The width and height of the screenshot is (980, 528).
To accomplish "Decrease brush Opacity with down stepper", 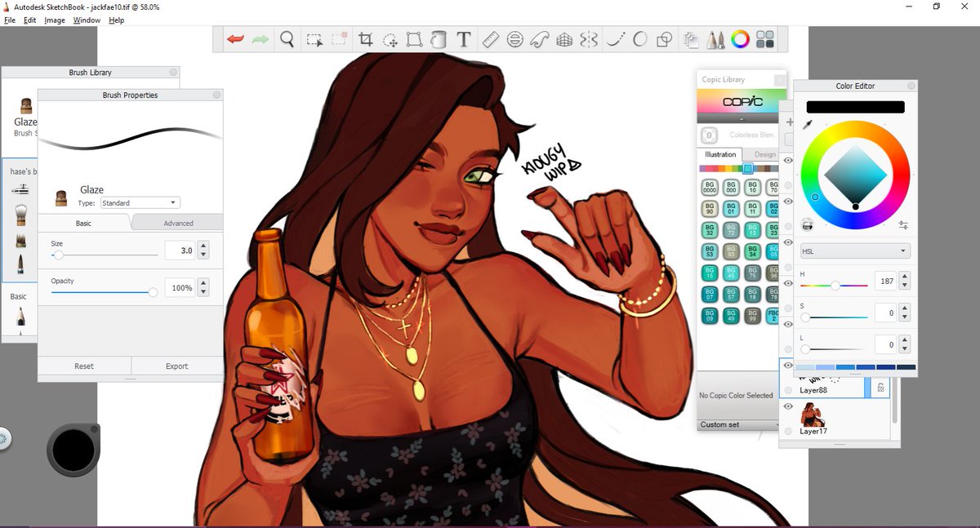I will pos(203,292).
